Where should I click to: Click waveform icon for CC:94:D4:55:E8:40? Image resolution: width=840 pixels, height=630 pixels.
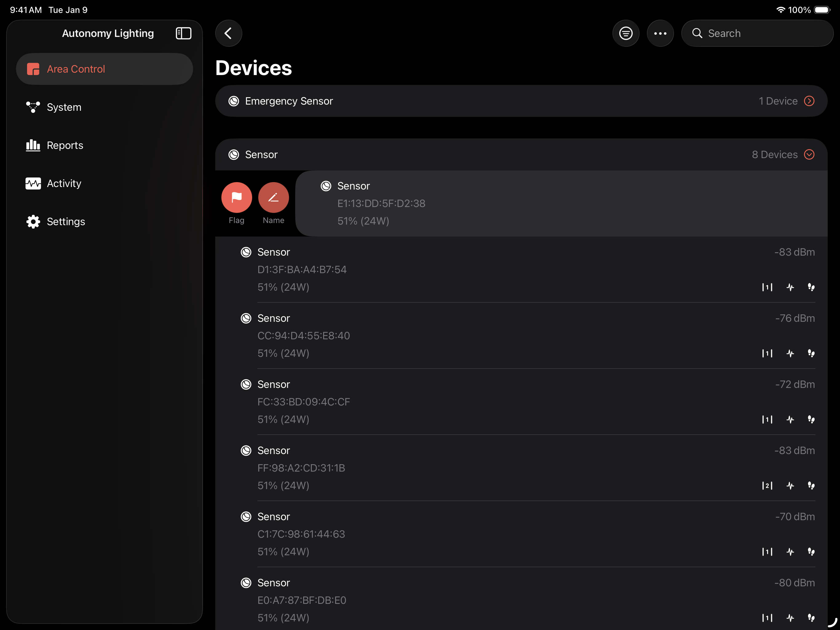pos(790,353)
